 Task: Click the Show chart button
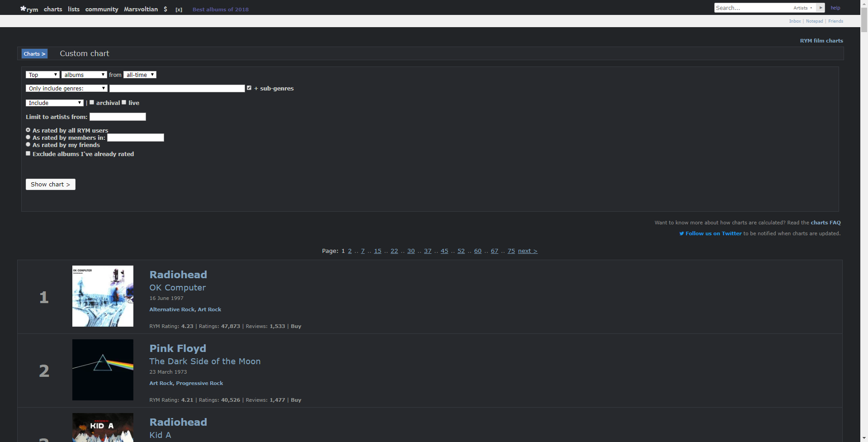coord(51,184)
